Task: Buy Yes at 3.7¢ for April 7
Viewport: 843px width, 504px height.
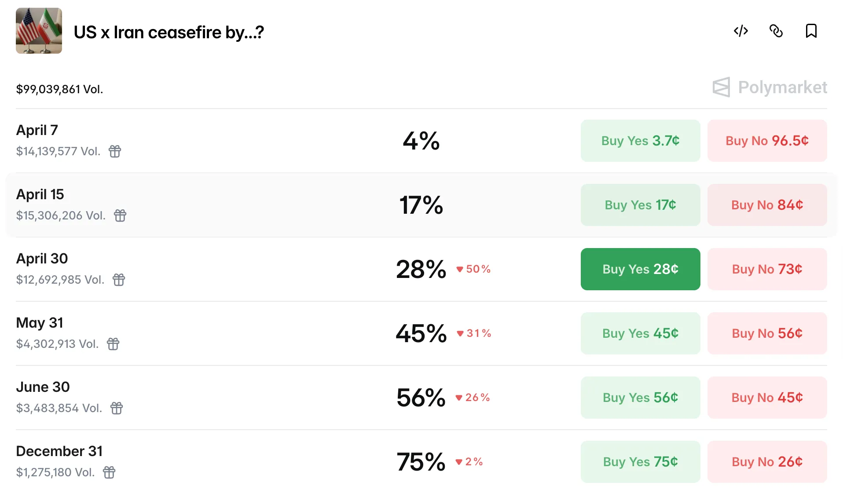Action: (640, 141)
